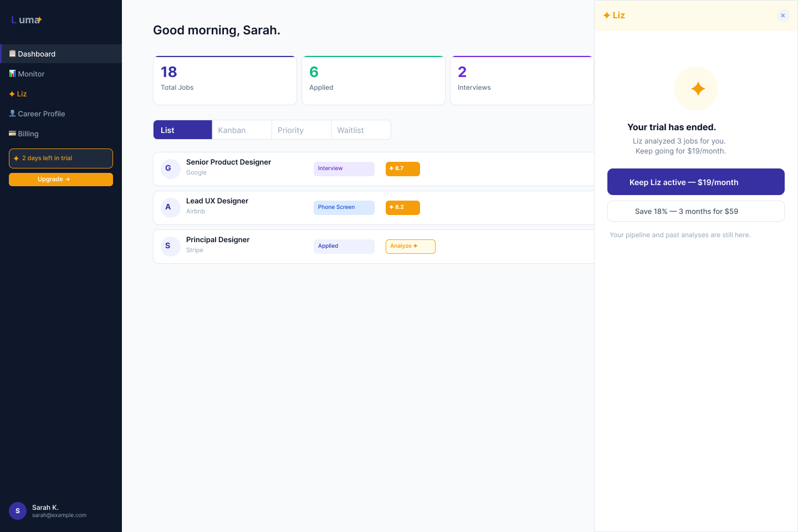
Task: Click the Career Profile person icon
Action: pos(12,114)
